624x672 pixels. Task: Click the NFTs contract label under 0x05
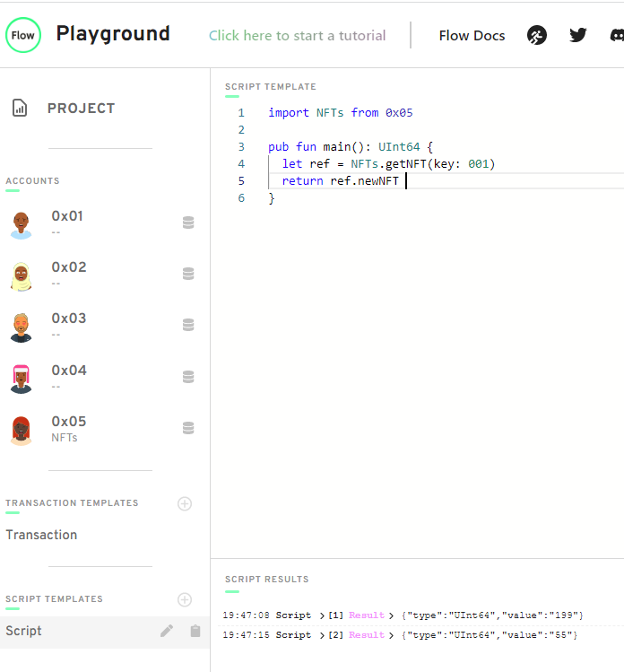[65, 438]
